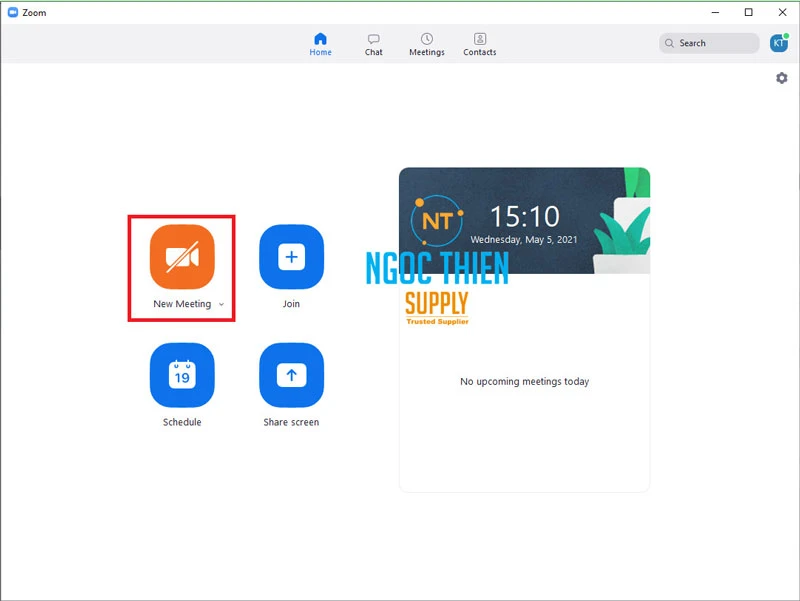Viewport: 800px width, 601px height.
Task: Click the 15:10 clock banner
Action: point(524,220)
